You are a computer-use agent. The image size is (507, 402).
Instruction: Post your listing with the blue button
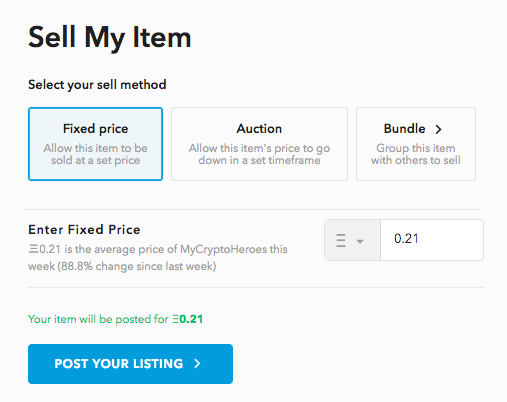tap(130, 364)
